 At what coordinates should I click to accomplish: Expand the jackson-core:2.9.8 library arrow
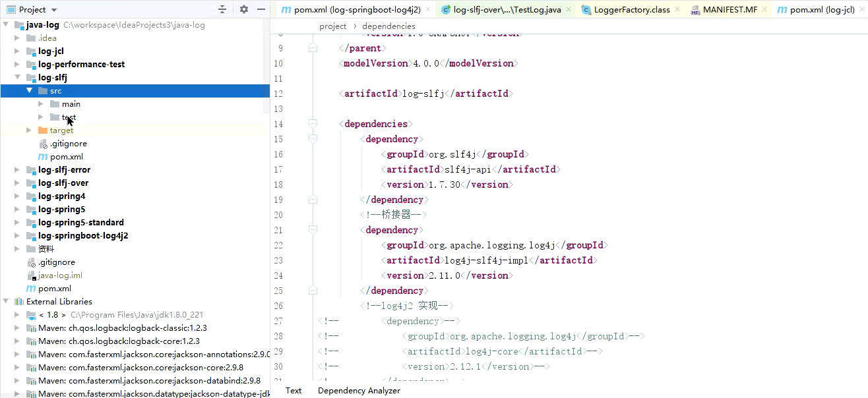coord(18,368)
